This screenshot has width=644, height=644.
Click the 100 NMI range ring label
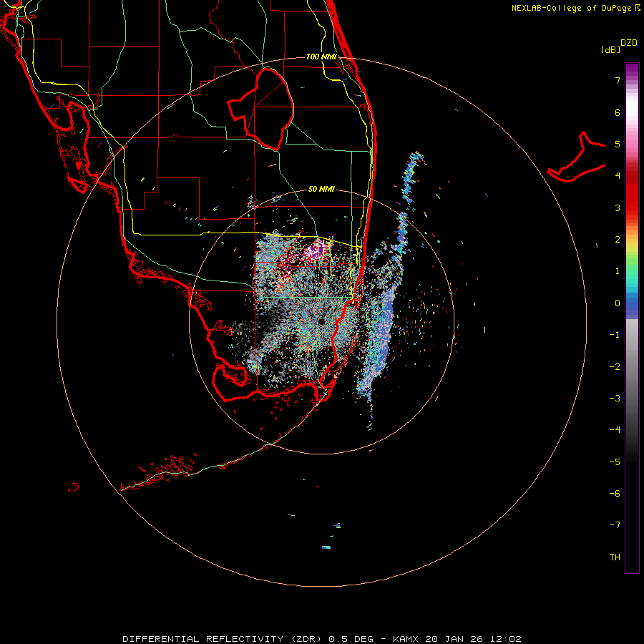[x=321, y=57]
